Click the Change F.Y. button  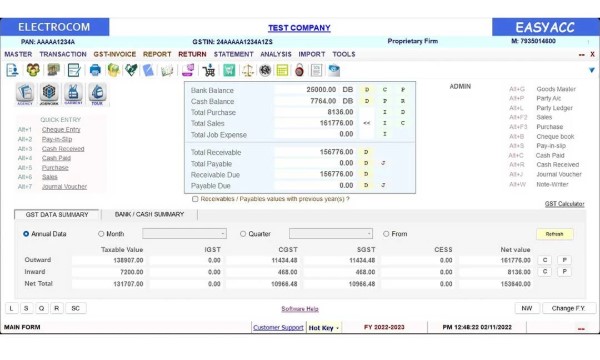click(x=569, y=308)
